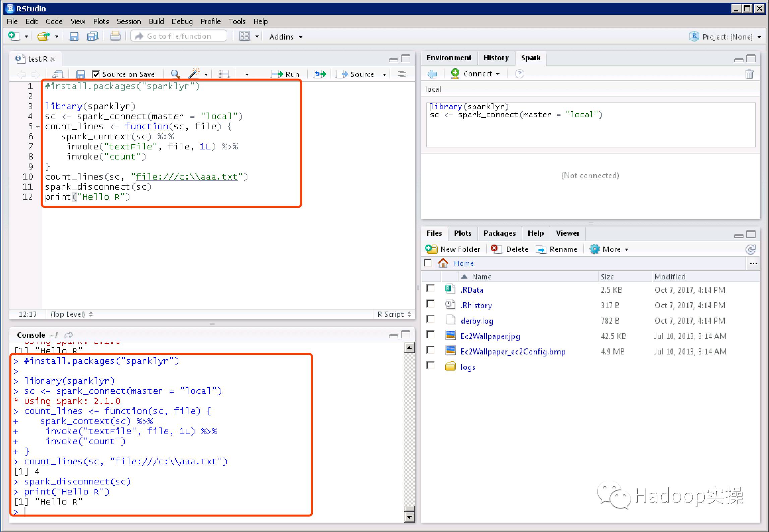Viewport: 769px width, 532px height.
Task: Toggle the Source on Save checkbox
Action: 96,74
